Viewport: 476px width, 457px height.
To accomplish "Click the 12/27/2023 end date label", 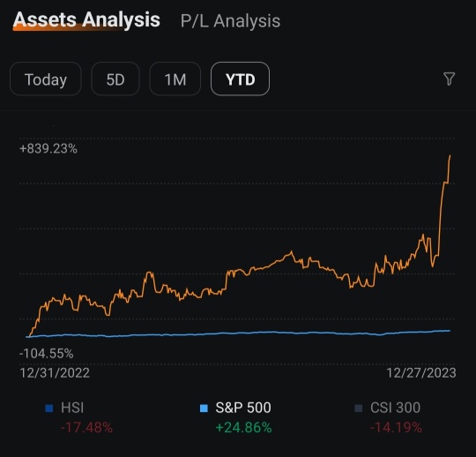I will click(x=421, y=373).
